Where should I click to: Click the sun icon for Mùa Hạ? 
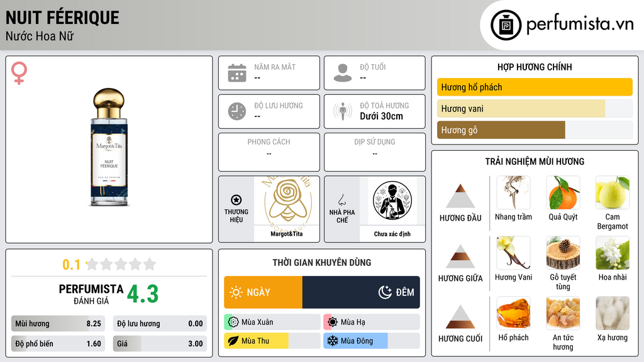click(333, 322)
